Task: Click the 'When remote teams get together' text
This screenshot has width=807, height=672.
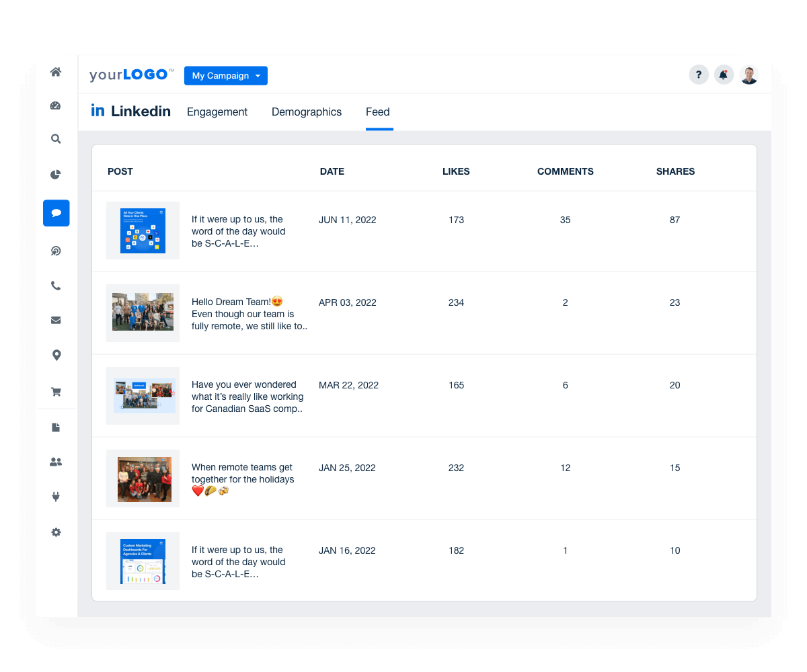Action: point(243,479)
